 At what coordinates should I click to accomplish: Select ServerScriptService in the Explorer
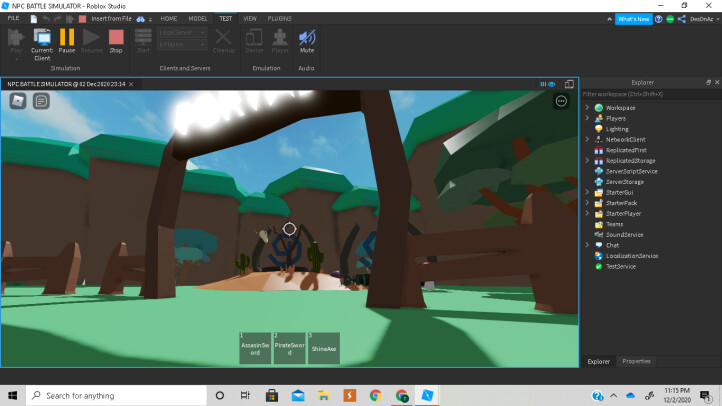coord(631,171)
